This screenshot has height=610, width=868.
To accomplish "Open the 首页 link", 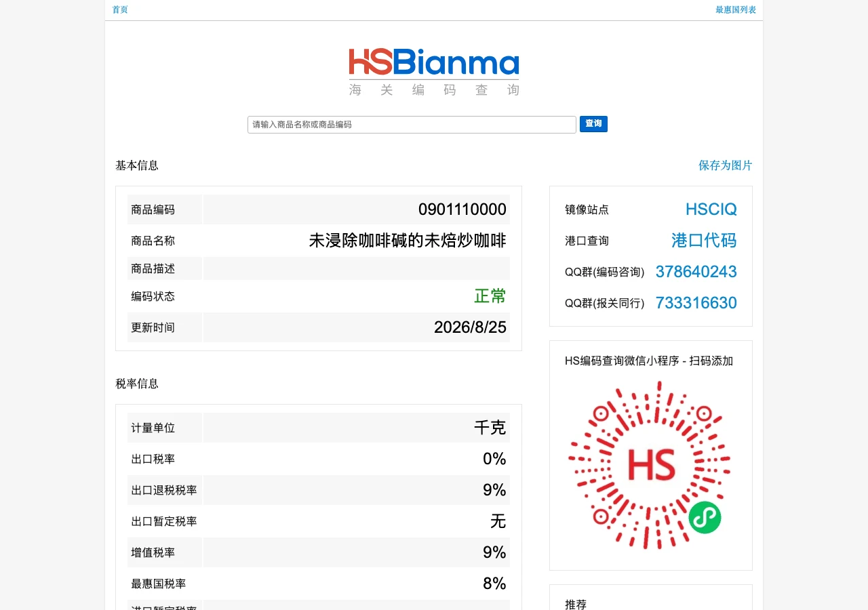I will point(120,9).
